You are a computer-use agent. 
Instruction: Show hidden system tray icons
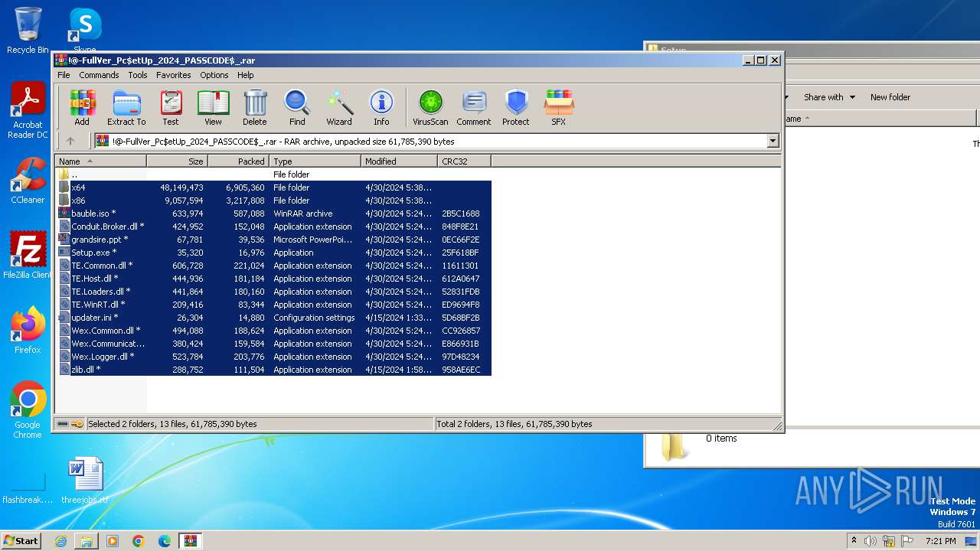[854, 541]
